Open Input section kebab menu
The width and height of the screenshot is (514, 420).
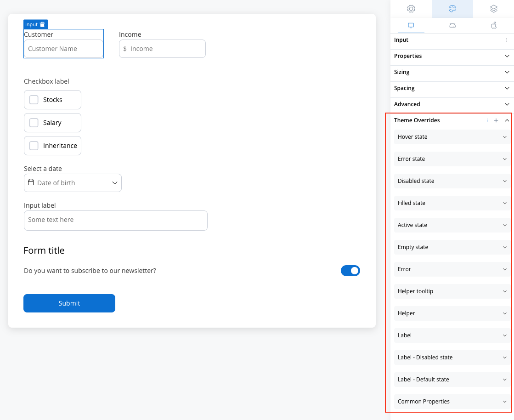click(x=506, y=40)
